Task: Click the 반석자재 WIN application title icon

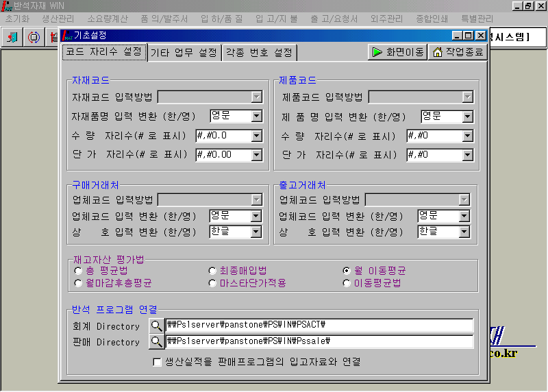Action: click(x=7, y=5)
